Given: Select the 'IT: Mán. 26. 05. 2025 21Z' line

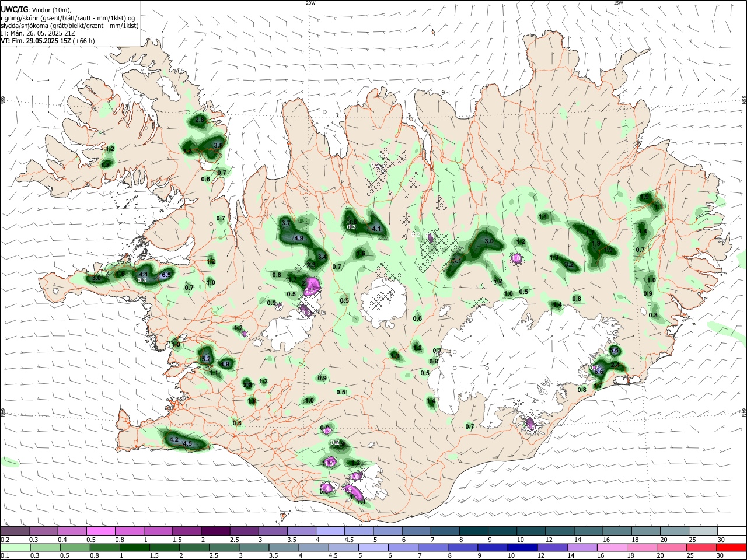Looking at the screenshot, I should tap(37, 33).
